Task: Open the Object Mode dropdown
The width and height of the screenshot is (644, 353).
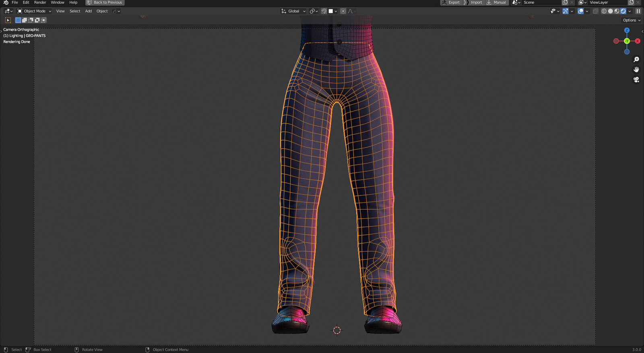Action: 34,11
